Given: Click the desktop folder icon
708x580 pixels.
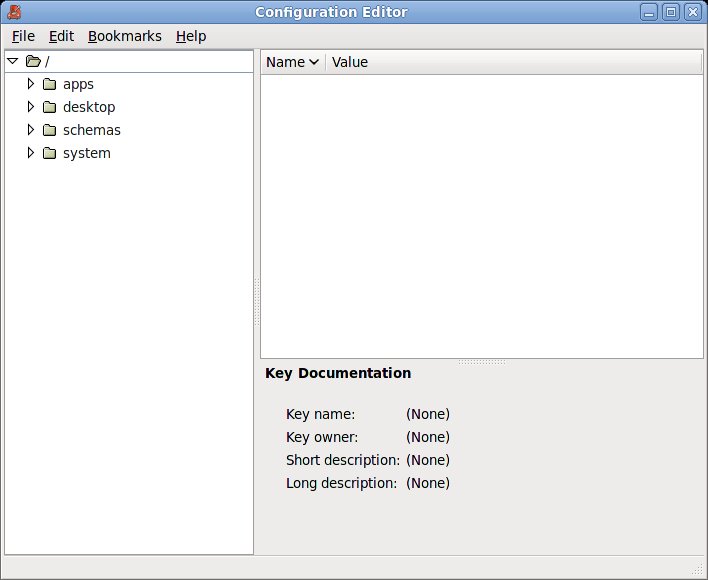Looking at the screenshot, I should pos(49,107).
